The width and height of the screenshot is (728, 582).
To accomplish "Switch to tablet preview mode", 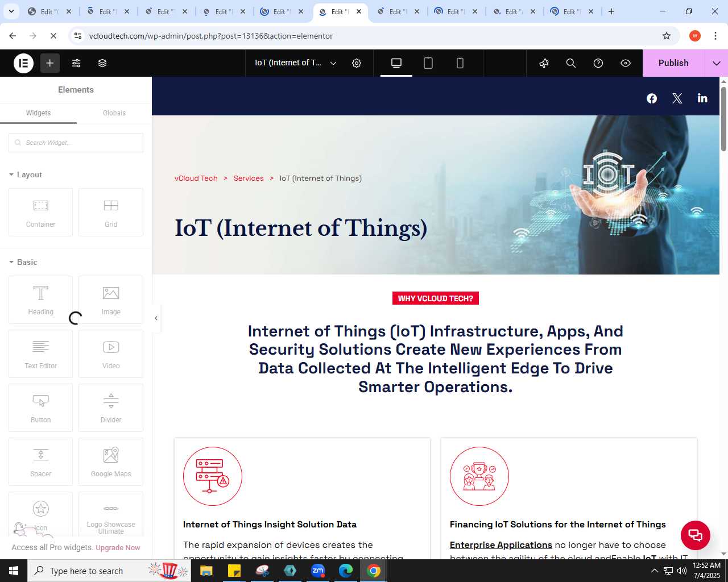I will coord(428,63).
